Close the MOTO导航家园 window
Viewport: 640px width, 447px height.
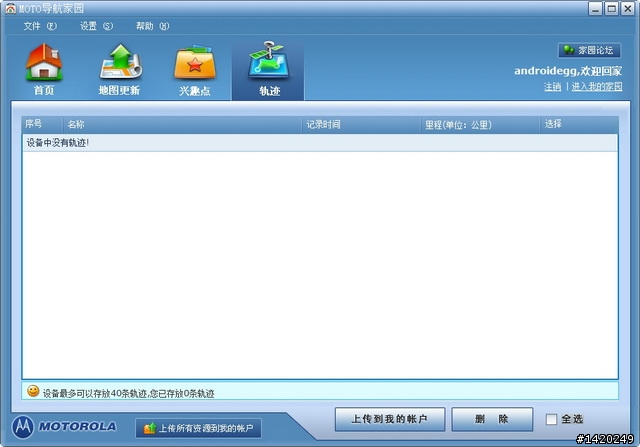click(x=627, y=9)
